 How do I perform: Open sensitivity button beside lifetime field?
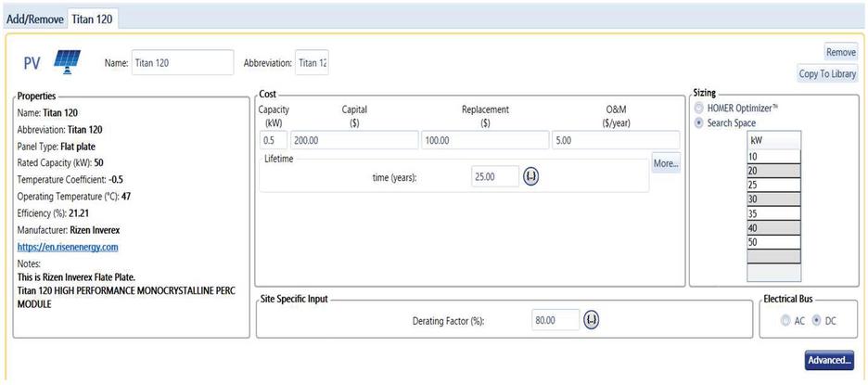[531, 176]
